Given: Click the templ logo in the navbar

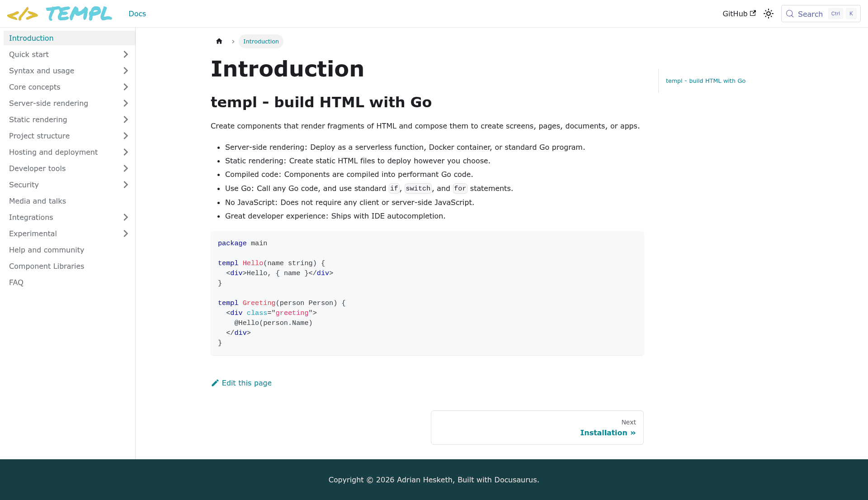Looking at the screenshot, I should [x=59, y=14].
